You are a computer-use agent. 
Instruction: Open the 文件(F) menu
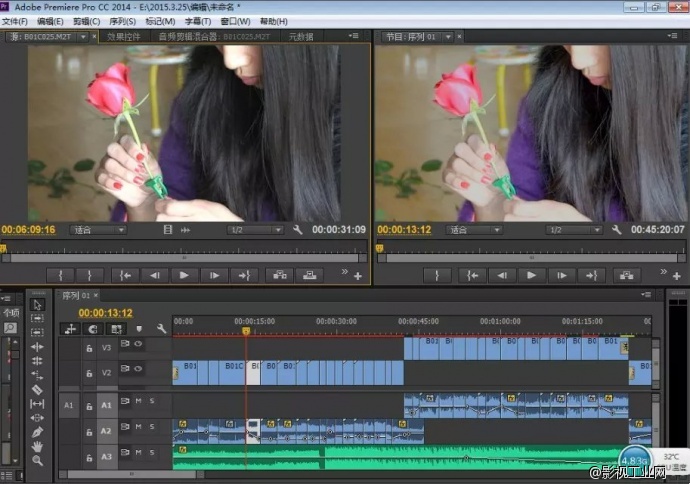coord(15,22)
